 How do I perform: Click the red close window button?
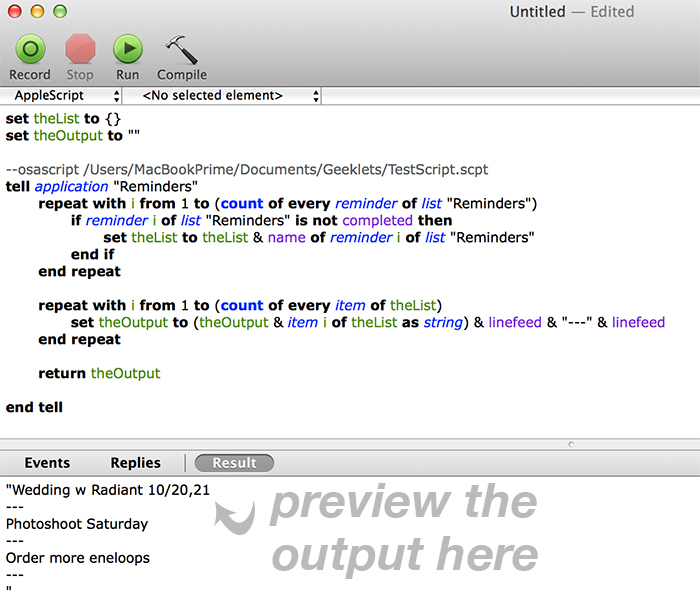15,11
